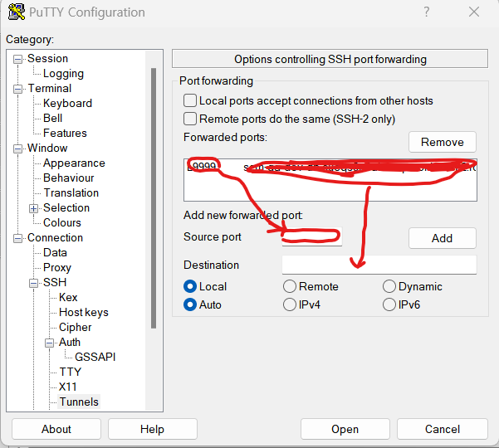Collapse the Terminal tree node
The width and height of the screenshot is (499, 448).
[17, 89]
